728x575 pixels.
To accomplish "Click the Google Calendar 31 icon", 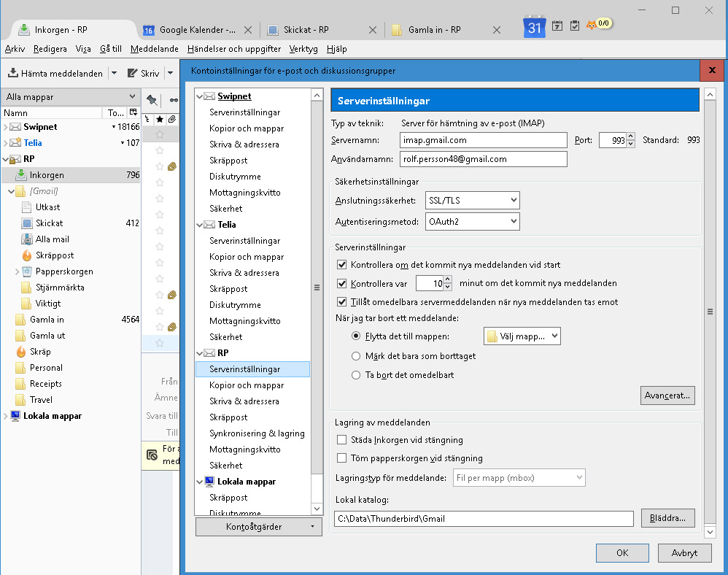I will point(534,28).
